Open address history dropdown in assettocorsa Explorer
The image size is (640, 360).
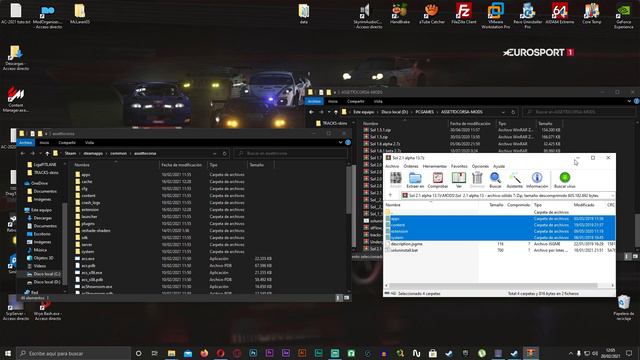(215, 153)
